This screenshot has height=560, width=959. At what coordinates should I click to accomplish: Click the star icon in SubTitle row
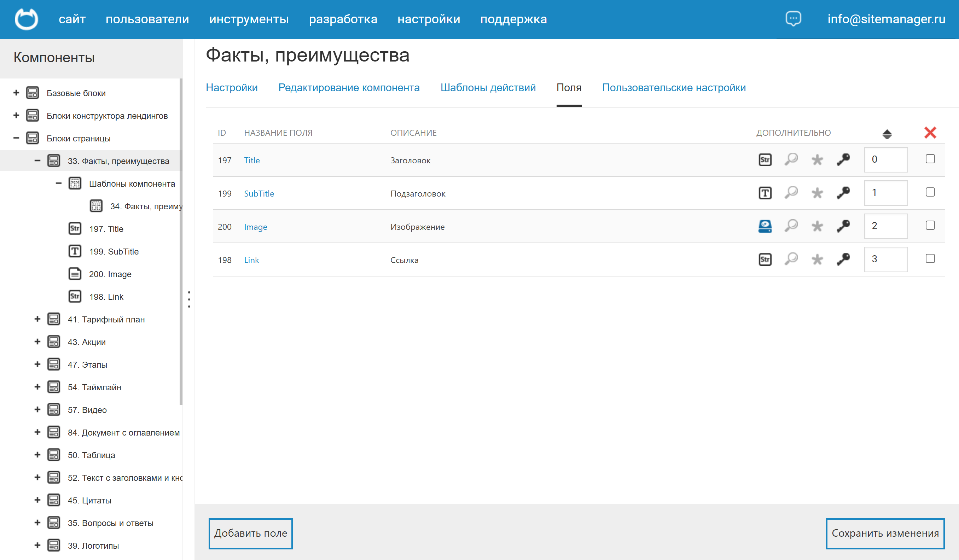click(x=817, y=193)
